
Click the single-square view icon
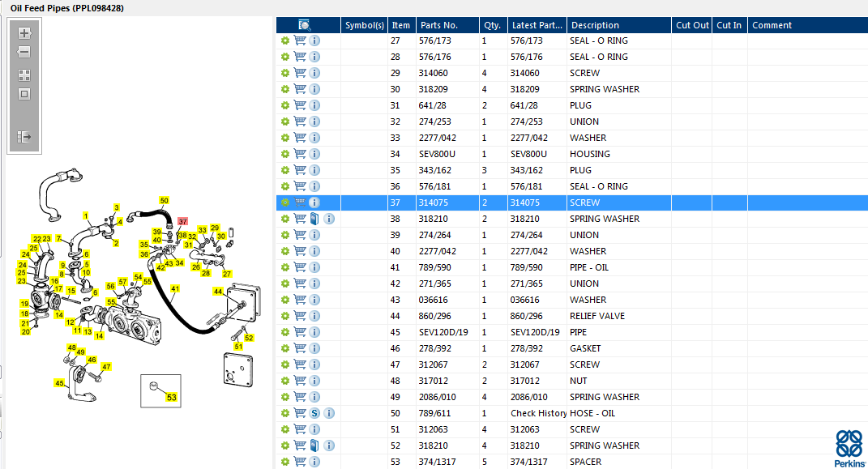pyautogui.click(x=24, y=94)
